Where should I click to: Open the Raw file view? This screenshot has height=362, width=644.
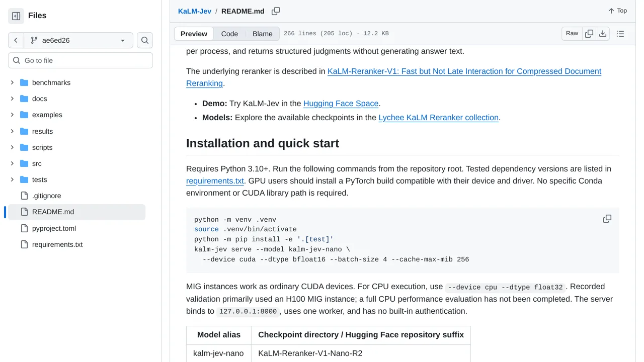(x=572, y=33)
